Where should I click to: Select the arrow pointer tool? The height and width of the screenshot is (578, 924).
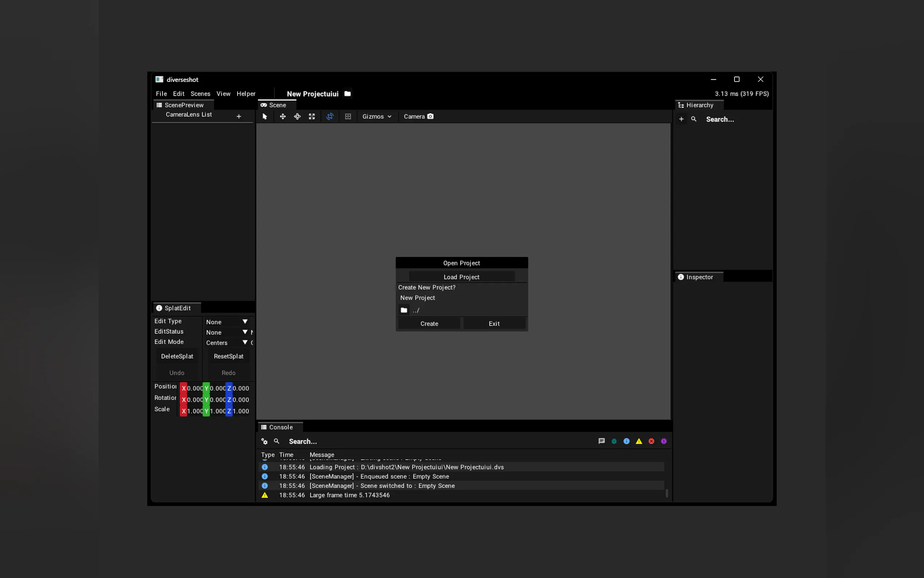pos(265,116)
